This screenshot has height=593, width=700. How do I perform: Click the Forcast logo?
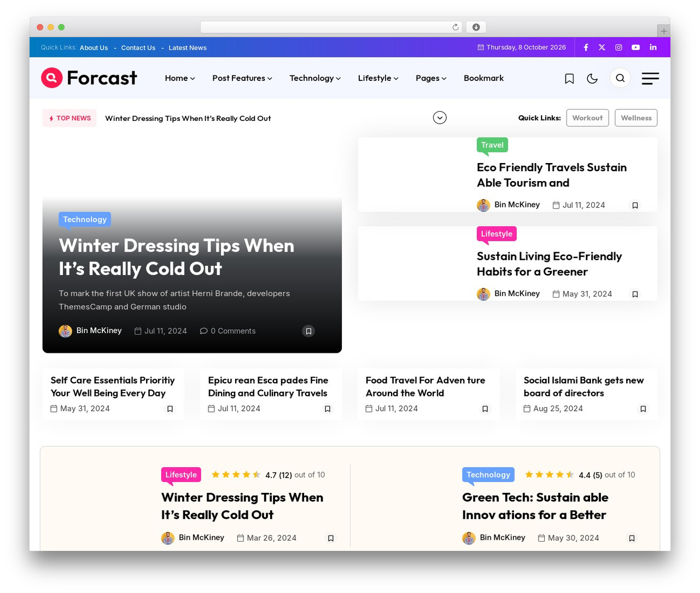(x=89, y=78)
